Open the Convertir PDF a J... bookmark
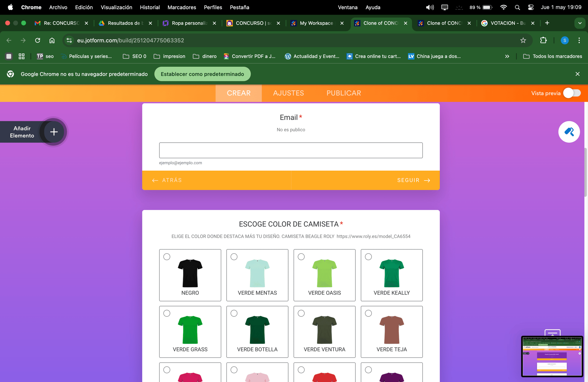The width and height of the screenshot is (588, 382). (250, 56)
